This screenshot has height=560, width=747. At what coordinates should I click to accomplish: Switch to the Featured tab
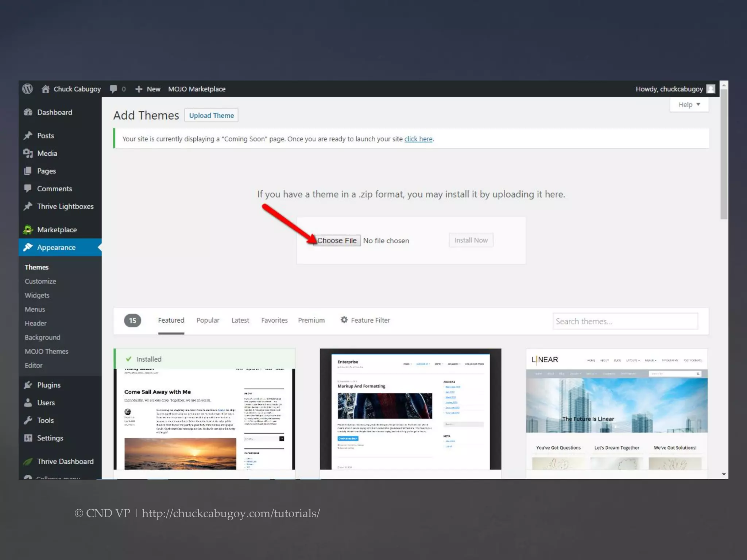coord(171,320)
